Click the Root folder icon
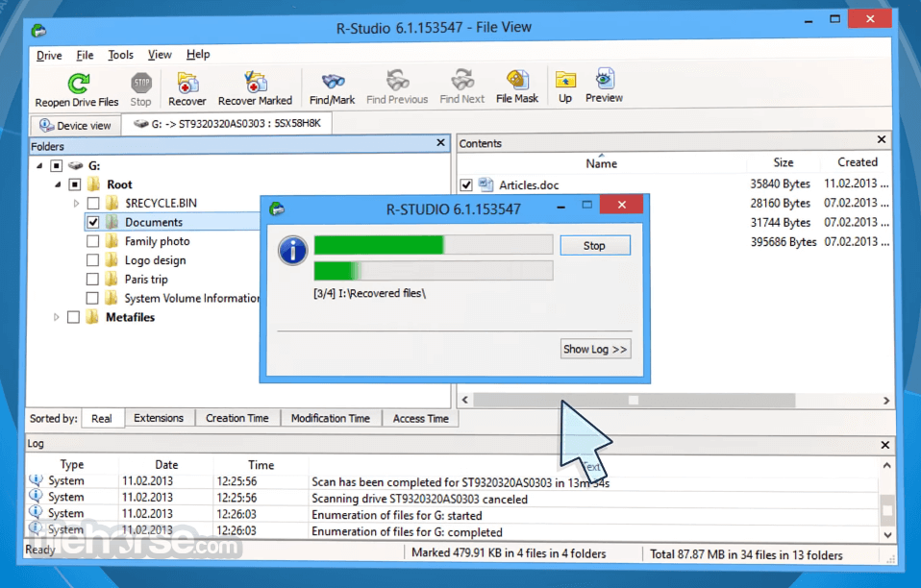Image resolution: width=921 pixels, height=588 pixels. click(93, 184)
